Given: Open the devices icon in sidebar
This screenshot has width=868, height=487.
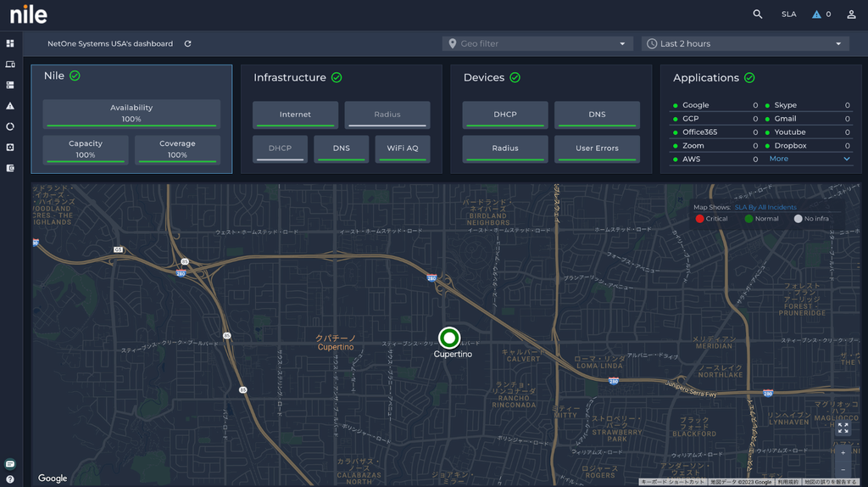Looking at the screenshot, I should [x=10, y=64].
